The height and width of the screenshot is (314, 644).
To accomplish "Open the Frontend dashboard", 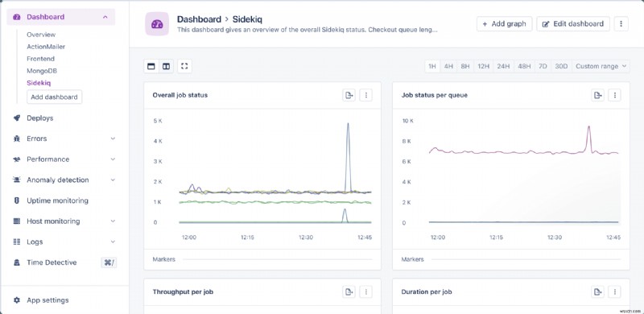I will tap(41, 58).
